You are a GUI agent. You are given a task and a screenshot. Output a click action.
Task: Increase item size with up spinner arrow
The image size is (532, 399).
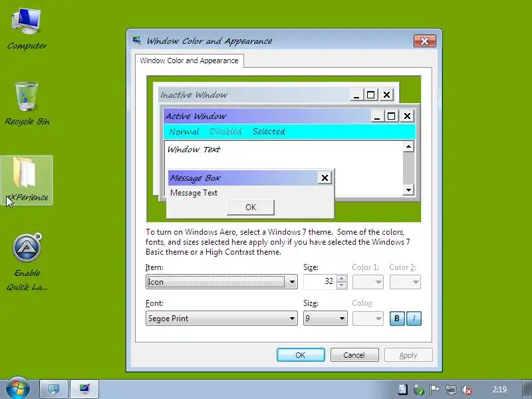[x=341, y=279]
